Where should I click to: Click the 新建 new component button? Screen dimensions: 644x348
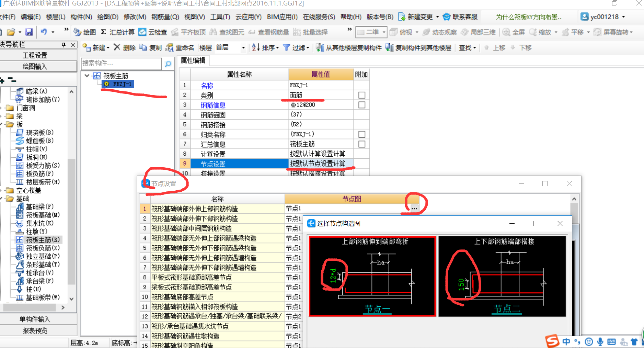[96, 47]
